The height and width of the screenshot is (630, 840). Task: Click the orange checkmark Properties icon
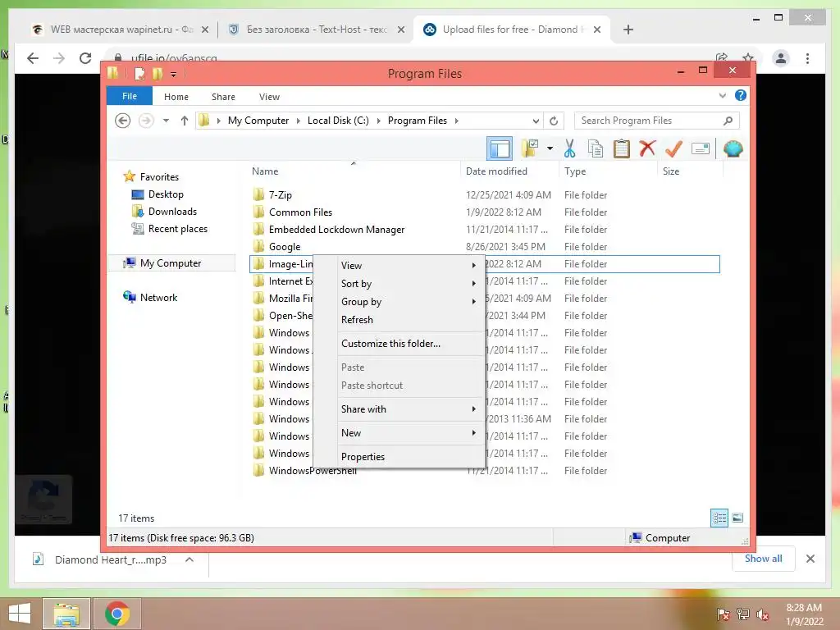click(673, 148)
